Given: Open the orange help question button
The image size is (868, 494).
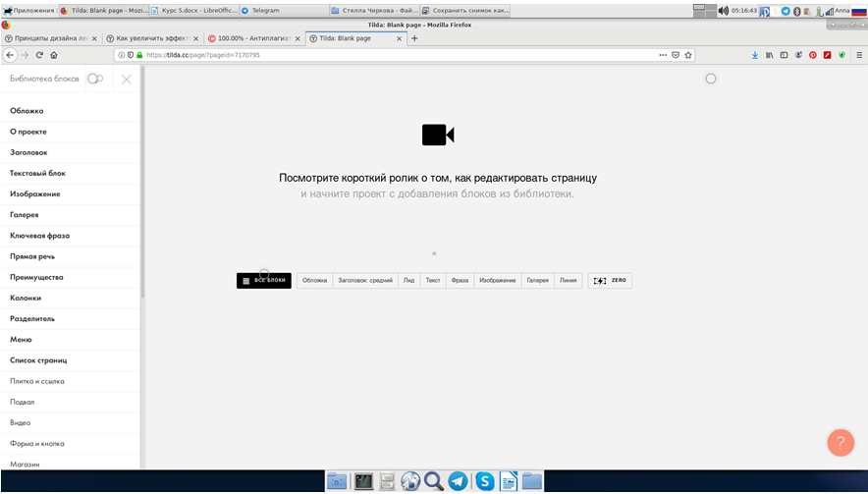Looking at the screenshot, I should pyautogui.click(x=841, y=442).
